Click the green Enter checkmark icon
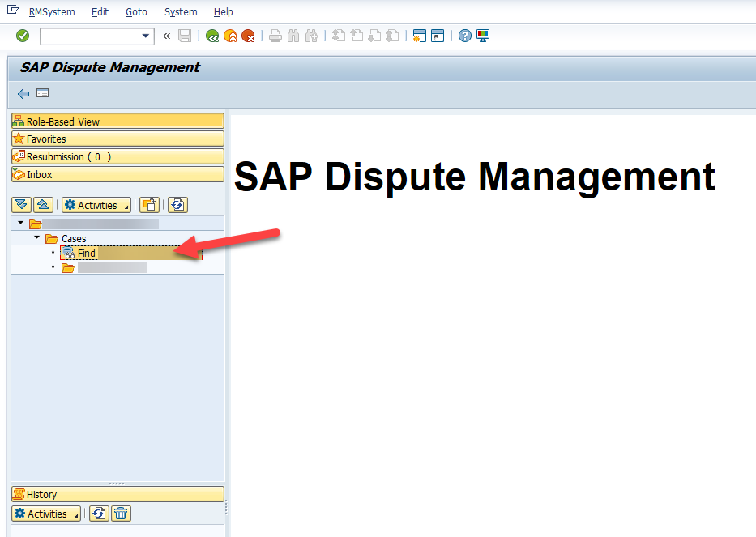756x537 pixels. pyautogui.click(x=23, y=36)
